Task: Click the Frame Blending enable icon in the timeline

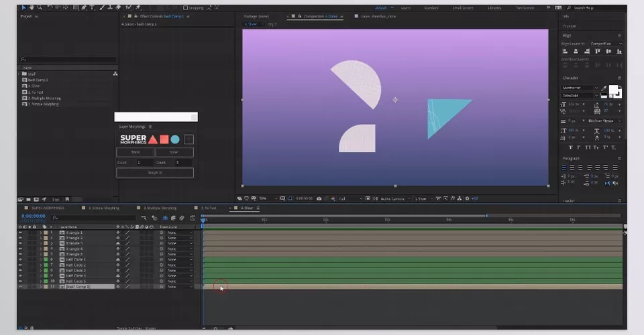Action: (173, 218)
